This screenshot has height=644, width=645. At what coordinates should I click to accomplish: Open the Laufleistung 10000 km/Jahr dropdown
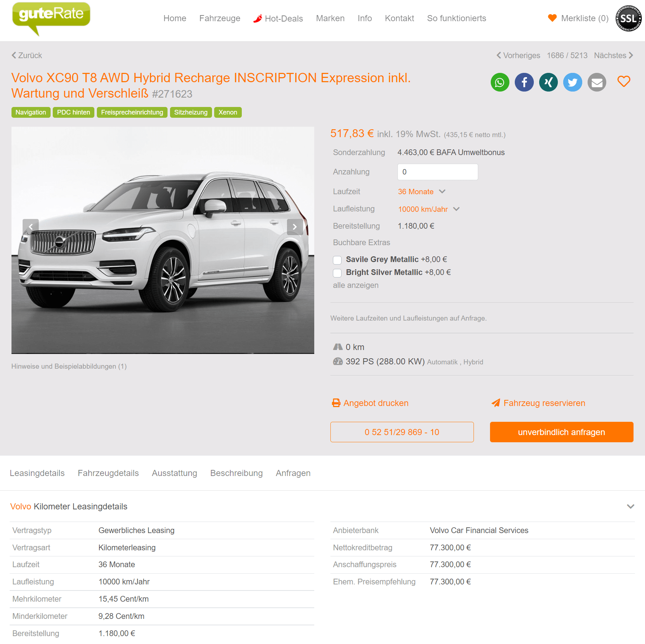(x=429, y=209)
